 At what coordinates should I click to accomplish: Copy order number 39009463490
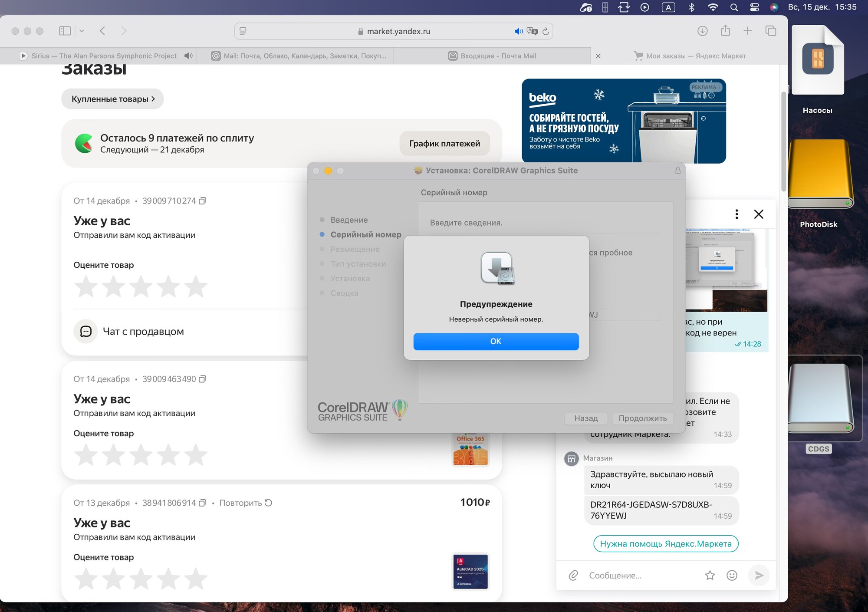click(x=203, y=379)
